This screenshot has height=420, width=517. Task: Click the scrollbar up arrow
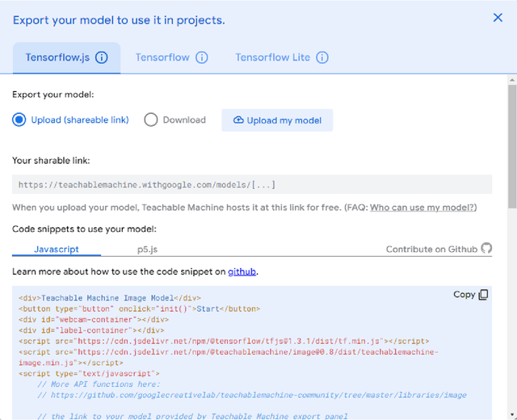pos(512,80)
